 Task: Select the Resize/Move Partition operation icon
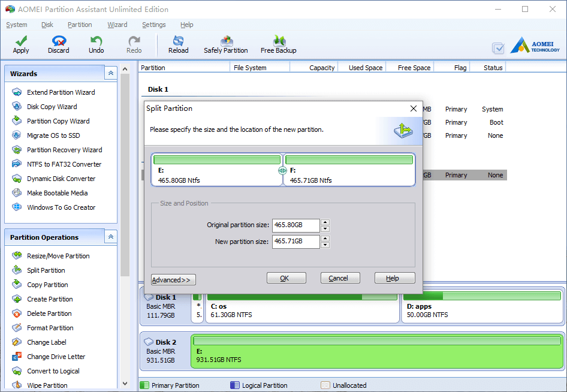(x=17, y=256)
